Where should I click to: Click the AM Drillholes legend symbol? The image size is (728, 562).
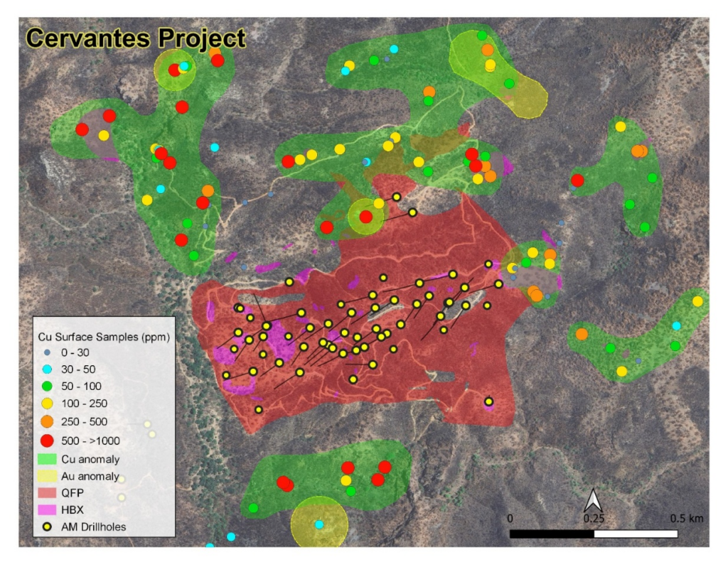click(48, 526)
